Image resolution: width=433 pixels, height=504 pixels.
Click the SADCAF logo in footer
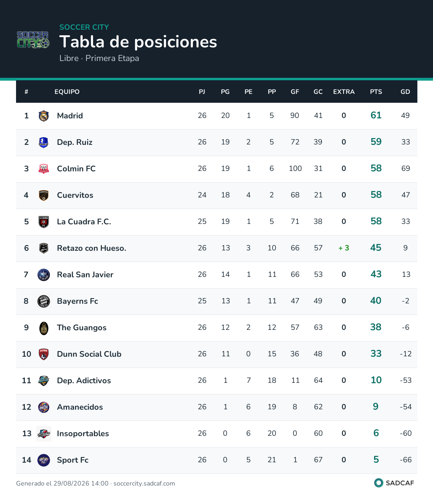pyautogui.click(x=394, y=483)
